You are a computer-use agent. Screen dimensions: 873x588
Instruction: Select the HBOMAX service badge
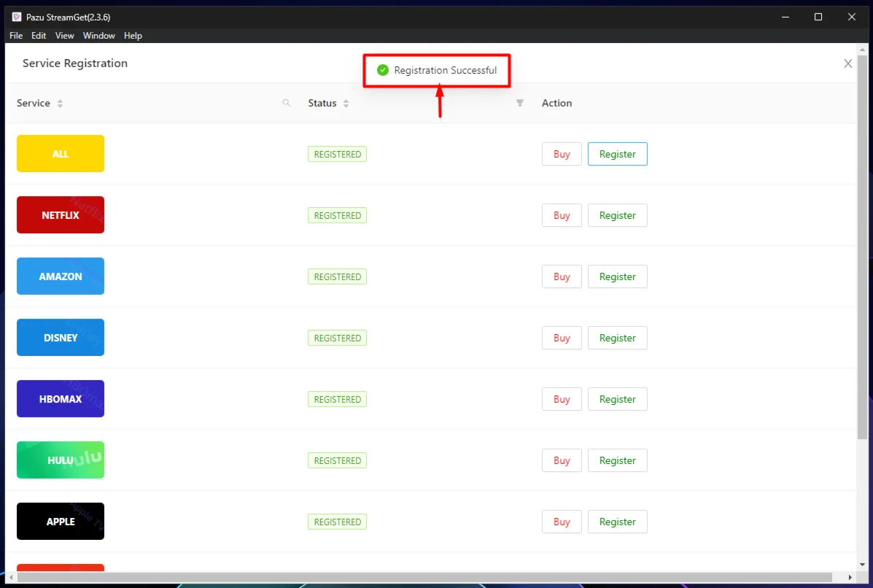pos(60,398)
